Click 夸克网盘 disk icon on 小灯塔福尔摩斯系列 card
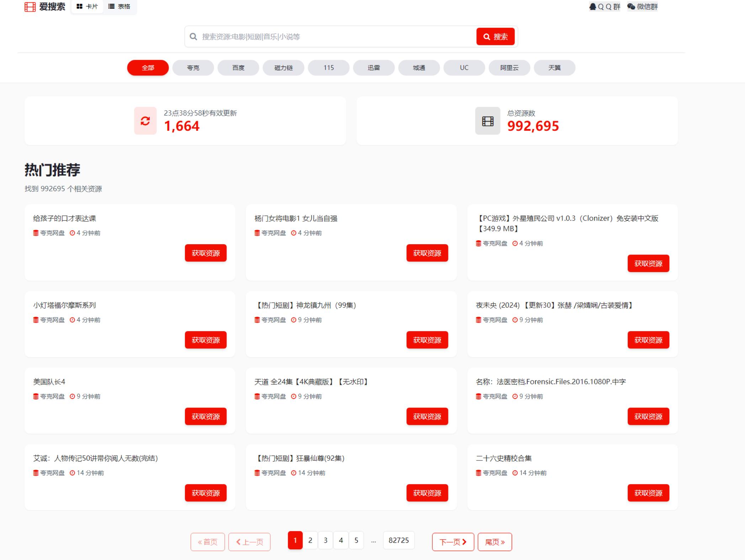 (36, 320)
